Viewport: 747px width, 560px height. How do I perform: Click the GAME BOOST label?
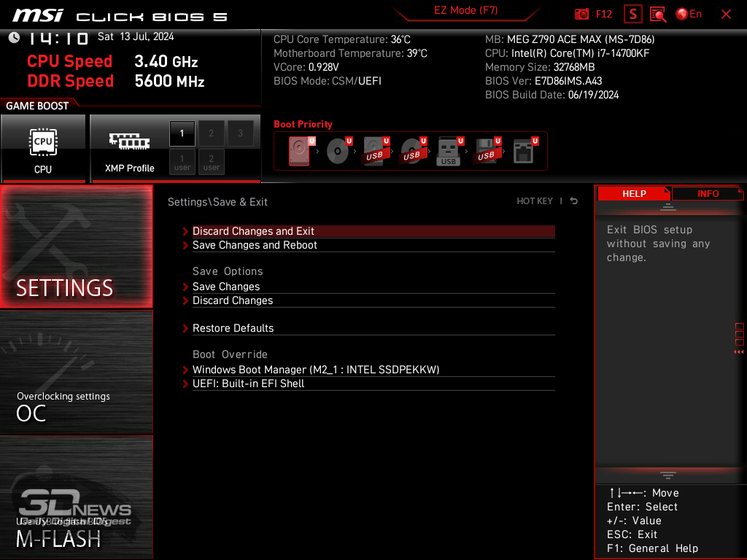[x=37, y=106]
